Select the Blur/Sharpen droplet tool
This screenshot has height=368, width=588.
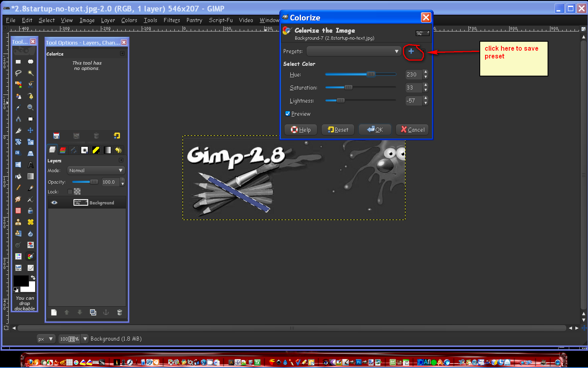pyautogui.click(x=31, y=233)
